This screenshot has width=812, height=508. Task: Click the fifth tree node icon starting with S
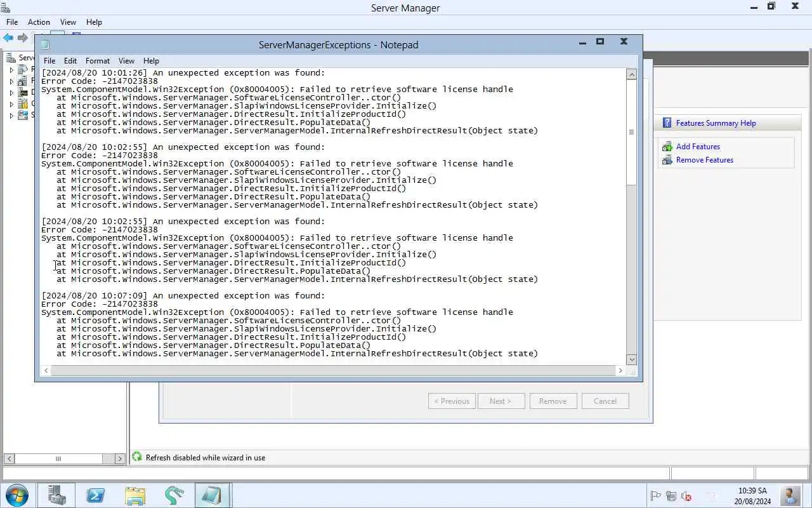point(23,115)
